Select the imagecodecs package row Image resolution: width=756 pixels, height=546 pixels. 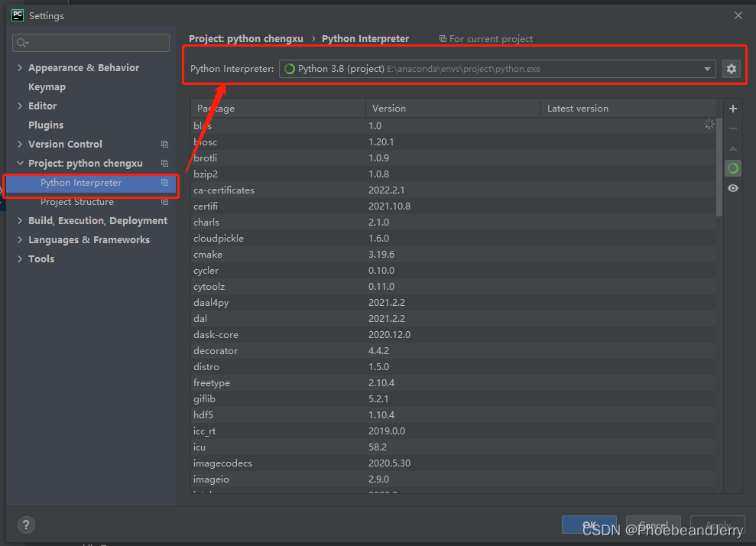pos(453,463)
